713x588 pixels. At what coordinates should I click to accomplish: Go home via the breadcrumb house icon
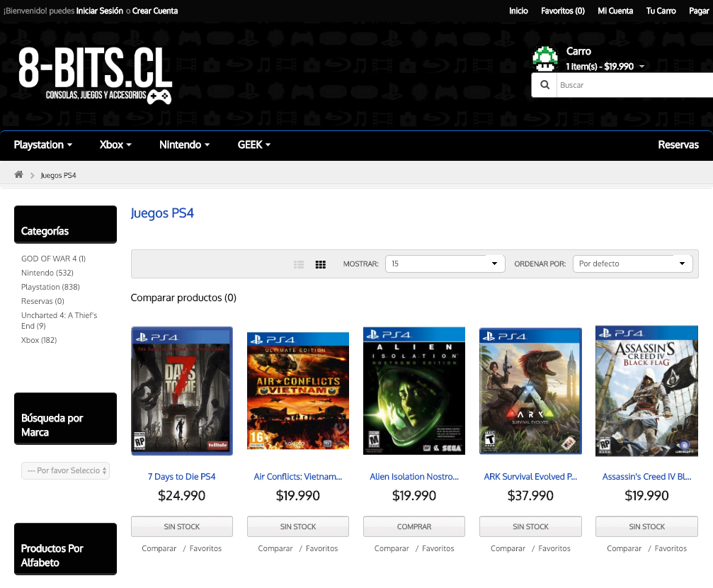click(18, 175)
